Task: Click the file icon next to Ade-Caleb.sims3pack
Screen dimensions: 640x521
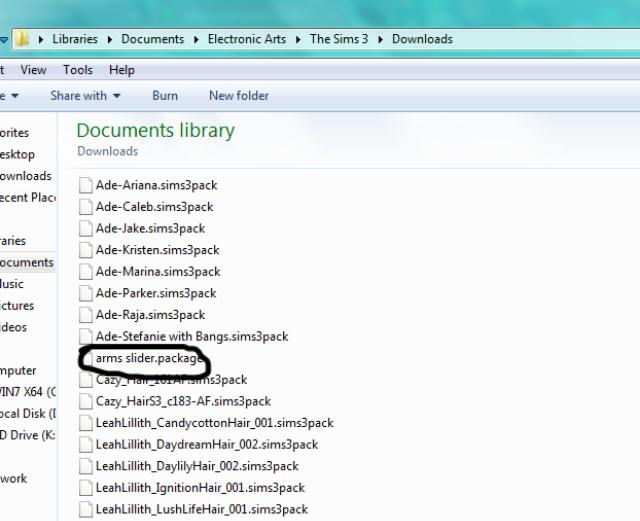Action: pos(86,207)
